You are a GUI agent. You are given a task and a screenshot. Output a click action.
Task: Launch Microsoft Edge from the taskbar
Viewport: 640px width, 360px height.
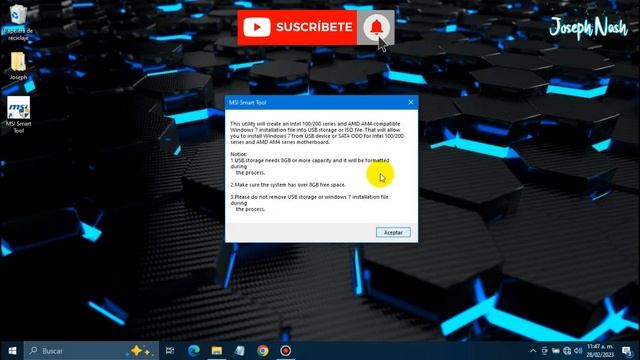point(193,351)
